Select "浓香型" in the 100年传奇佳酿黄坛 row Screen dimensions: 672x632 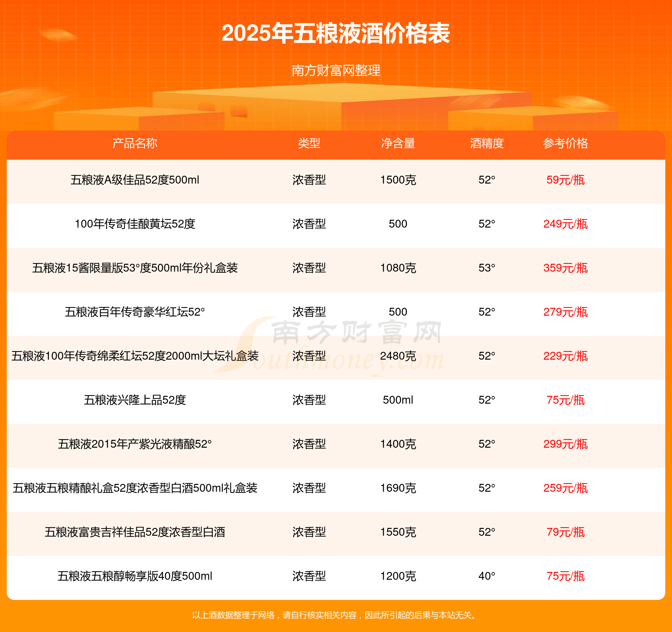[309, 224]
